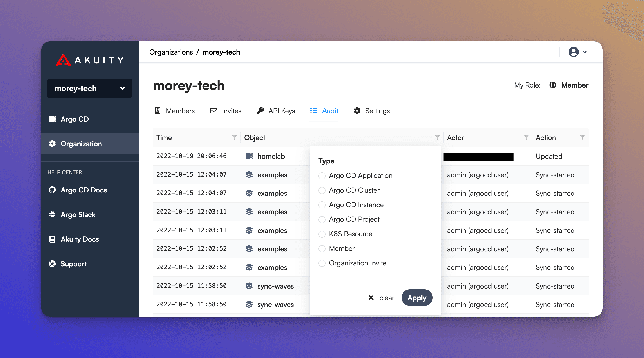Screen dimensions: 644x358
Task: Open Argo CD Docs via the GitHub icon
Action: coord(52,190)
